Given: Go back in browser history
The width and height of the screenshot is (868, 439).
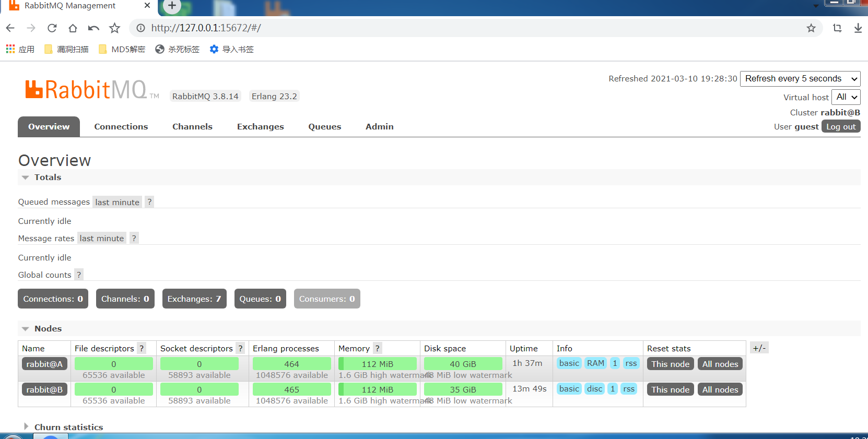Looking at the screenshot, I should click(10, 28).
